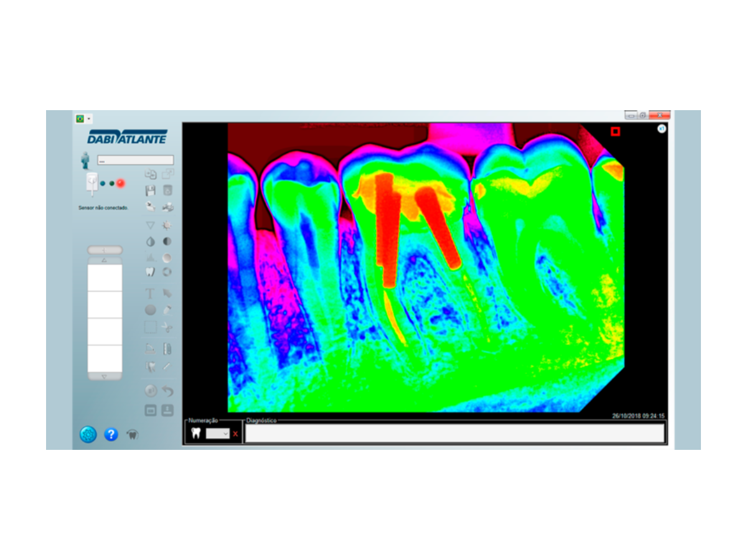
Task: Open the blue gear settings
Action: [x=88, y=434]
